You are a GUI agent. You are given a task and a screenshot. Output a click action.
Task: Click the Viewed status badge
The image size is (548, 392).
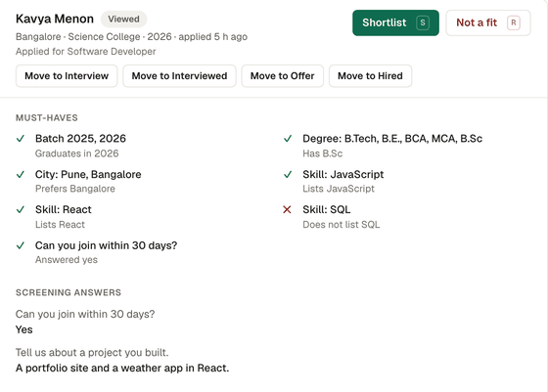123,19
